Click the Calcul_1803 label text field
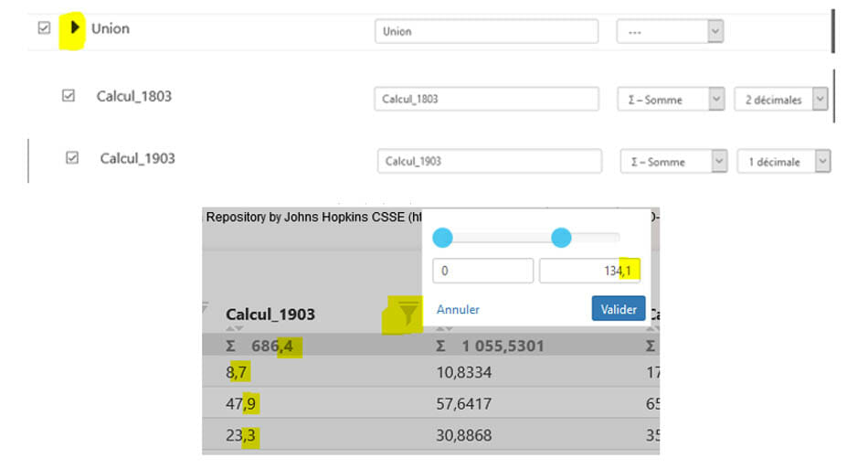The height and width of the screenshot is (469, 868). (x=486, y=99)
